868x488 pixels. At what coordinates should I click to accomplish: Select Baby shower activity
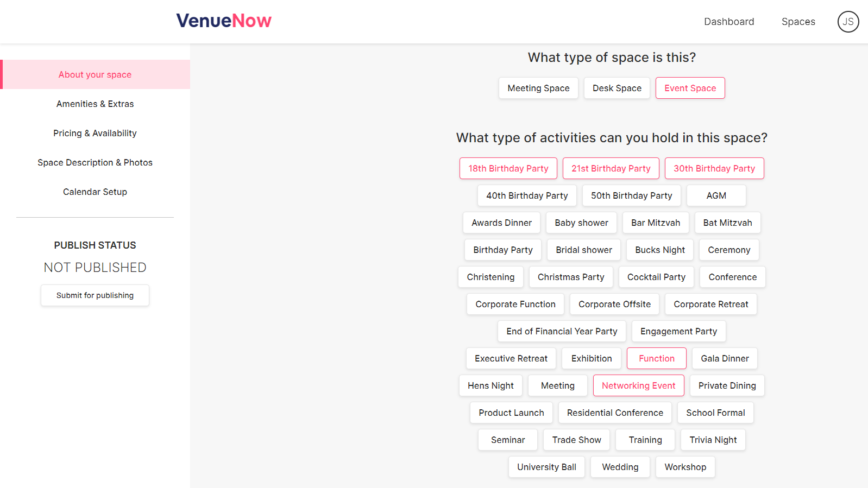581,223
